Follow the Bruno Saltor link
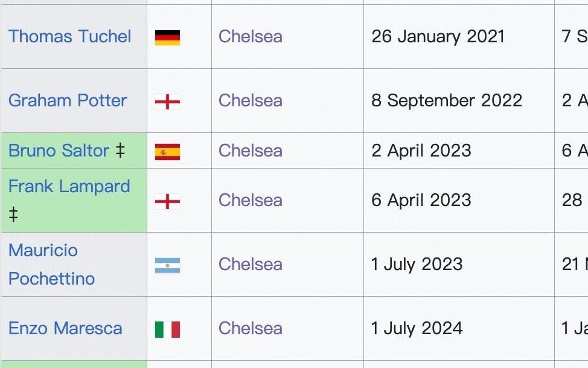The width and height of the screenshot is (588, 368). (59, 150)
